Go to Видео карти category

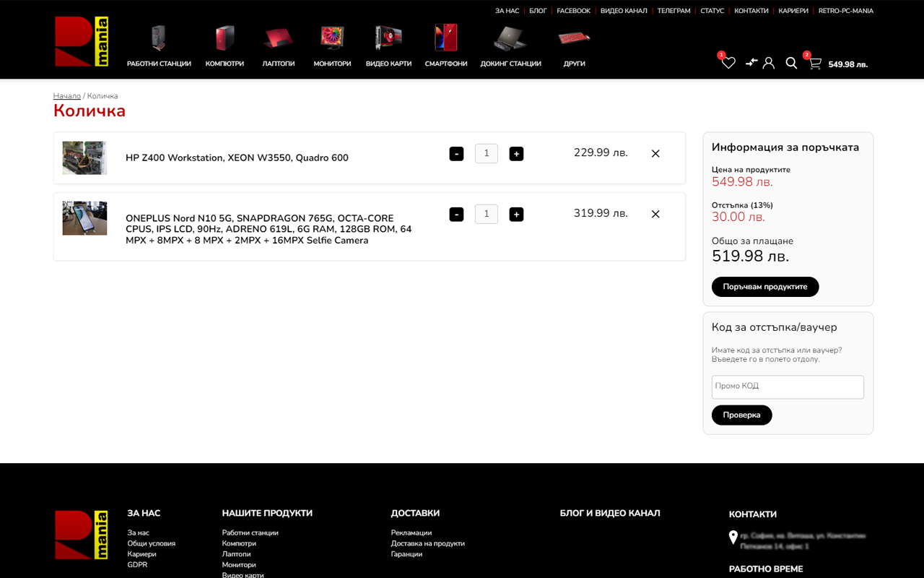pyautogui.click(x=388, y=46)
